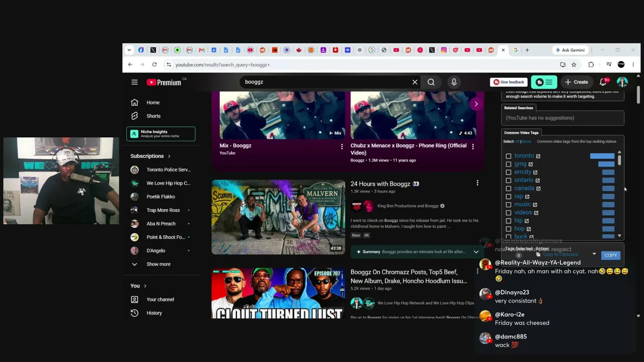
Task: Open toronto tag in new window icon
Action: [x=538, y=156]
